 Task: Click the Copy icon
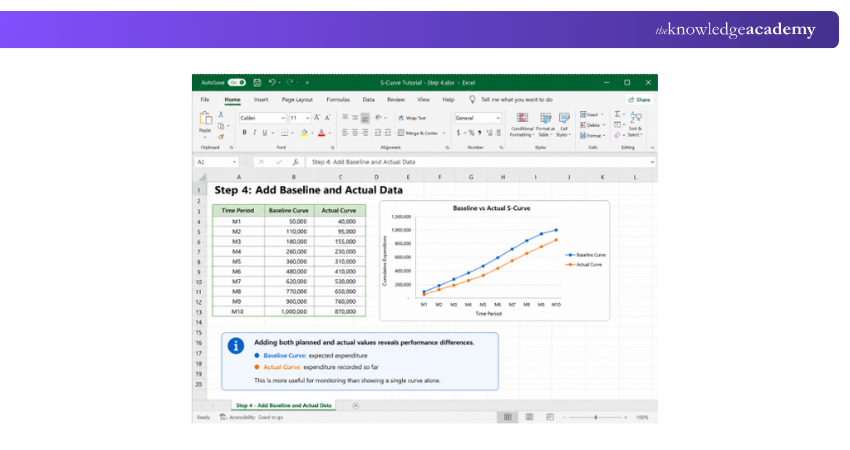221,126
